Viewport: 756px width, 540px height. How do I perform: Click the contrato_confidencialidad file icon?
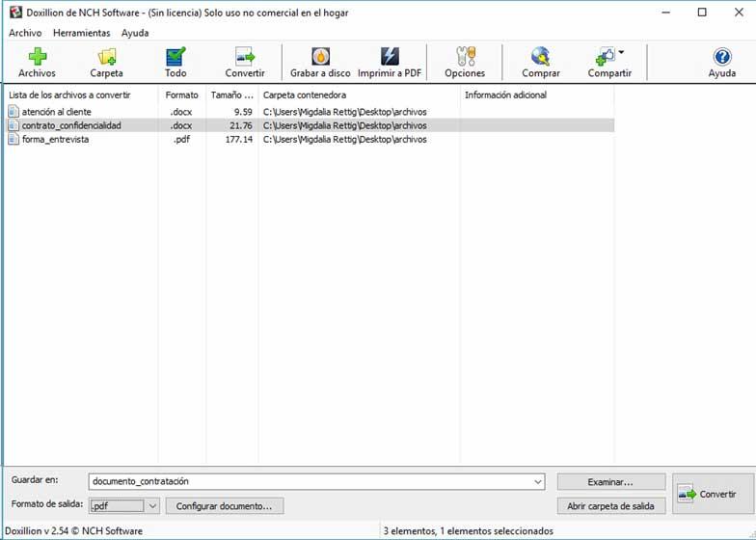pyautogui.click(x=13, y=125)
